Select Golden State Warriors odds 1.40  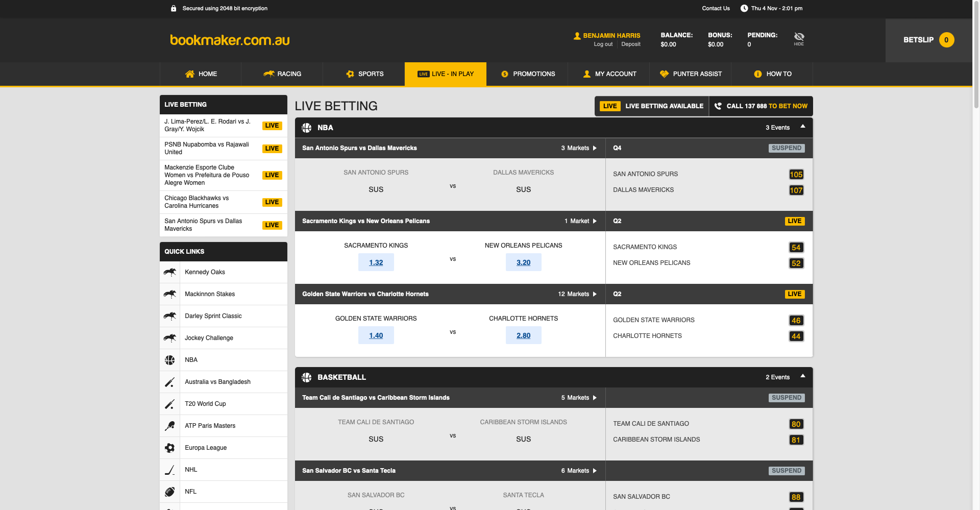(x=376, y=335)
